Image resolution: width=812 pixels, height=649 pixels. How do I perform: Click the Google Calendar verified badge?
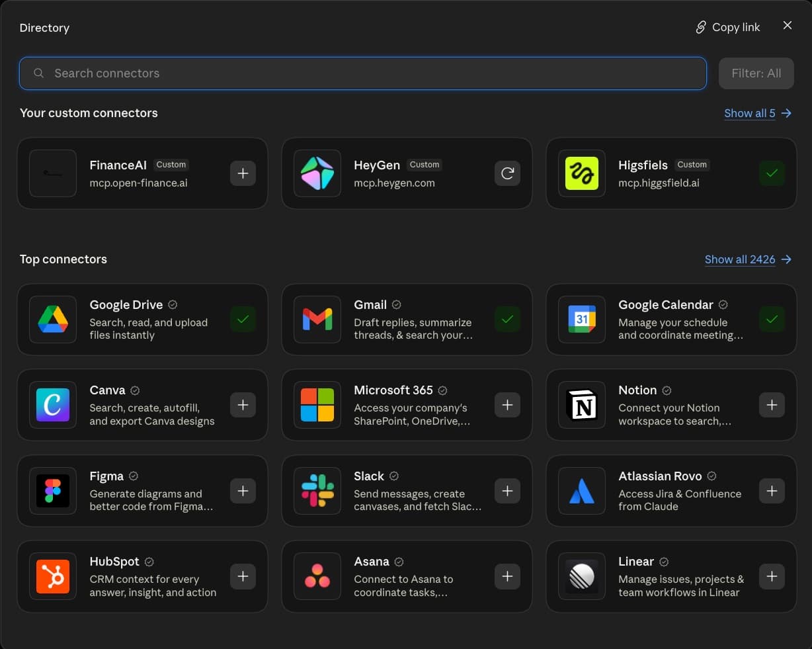[723, 305]
